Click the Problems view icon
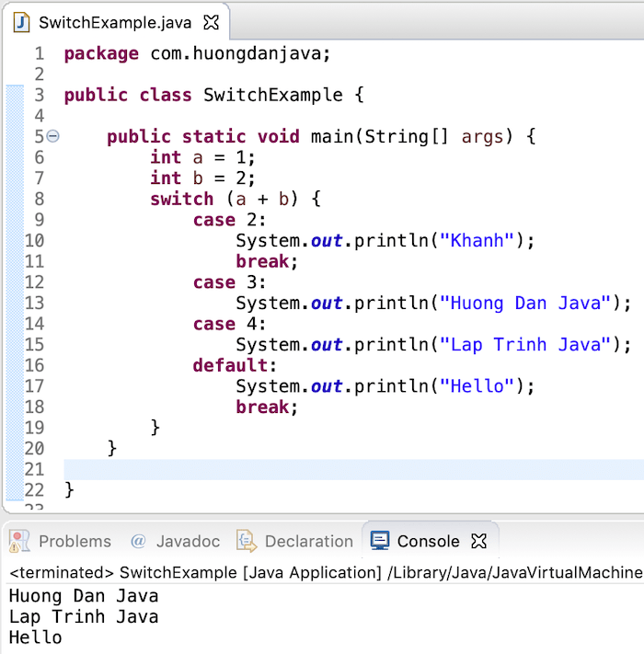Screen dimensions: 644x654 tap(19, 541)
